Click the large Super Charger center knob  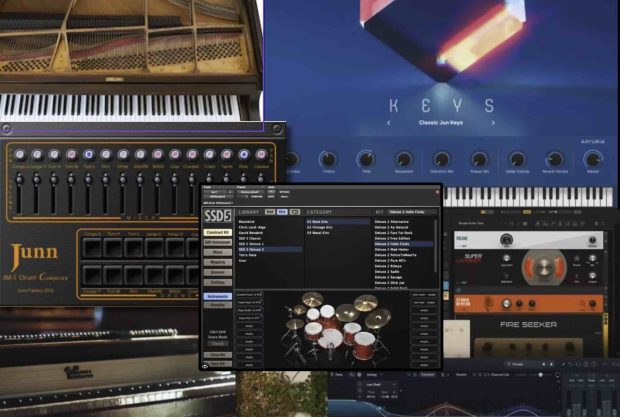(x=544, y=268)
